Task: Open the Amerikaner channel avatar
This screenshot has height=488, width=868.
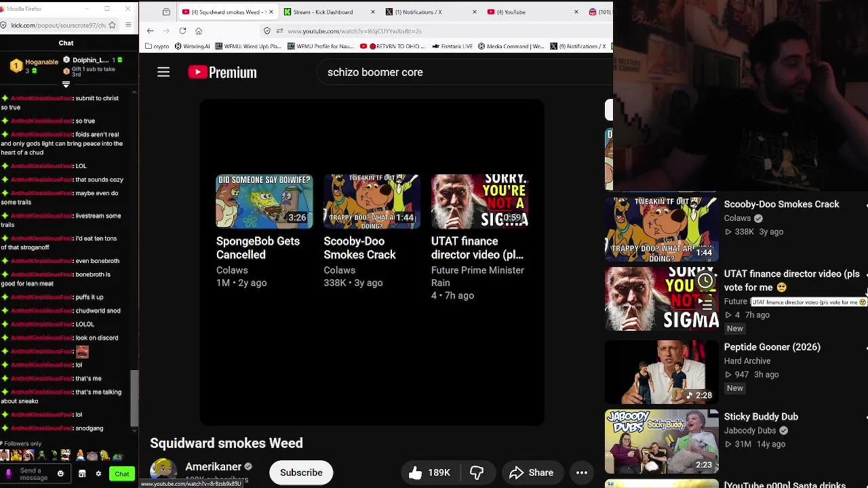Action: tap(163, 472)
